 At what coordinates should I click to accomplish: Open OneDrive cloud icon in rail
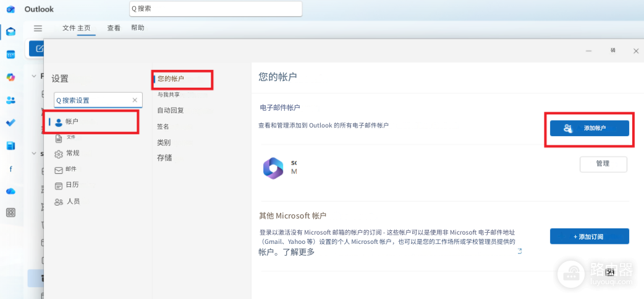click(x=11, y=191)
